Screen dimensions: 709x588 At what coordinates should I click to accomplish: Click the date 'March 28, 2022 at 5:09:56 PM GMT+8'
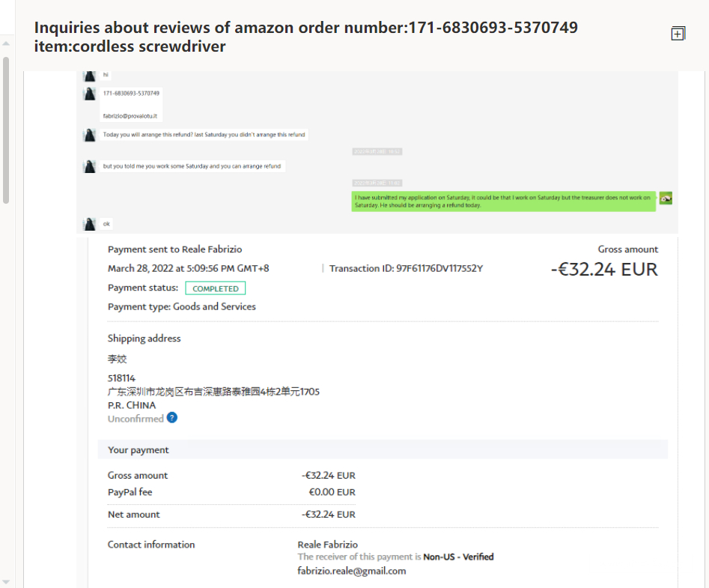coord(188,268)
